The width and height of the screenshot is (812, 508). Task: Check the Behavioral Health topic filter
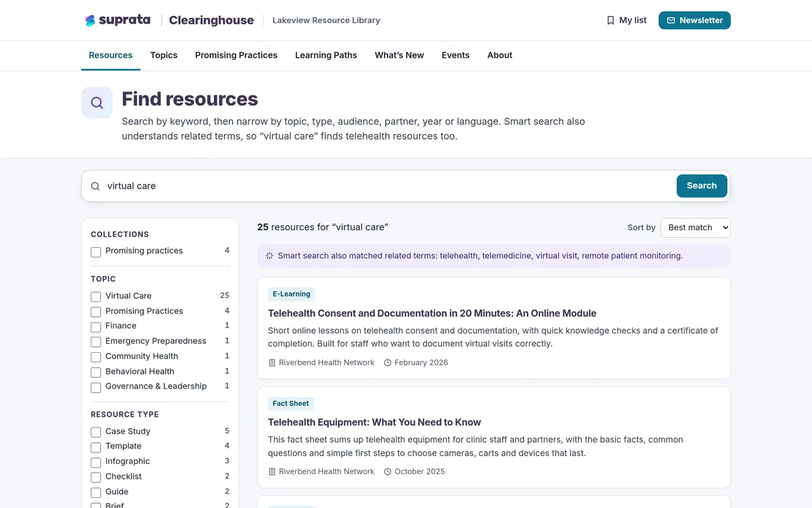(x=96, y=373)
